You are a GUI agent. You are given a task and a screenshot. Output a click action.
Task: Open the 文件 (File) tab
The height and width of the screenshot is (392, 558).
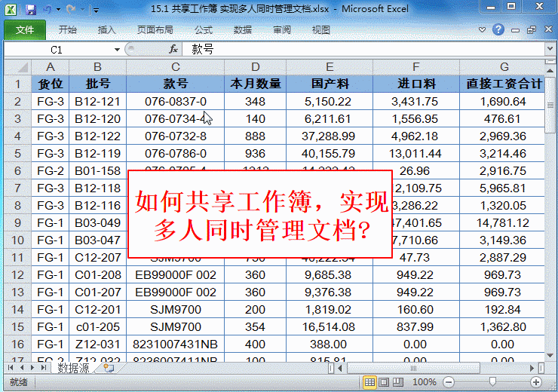24,30
